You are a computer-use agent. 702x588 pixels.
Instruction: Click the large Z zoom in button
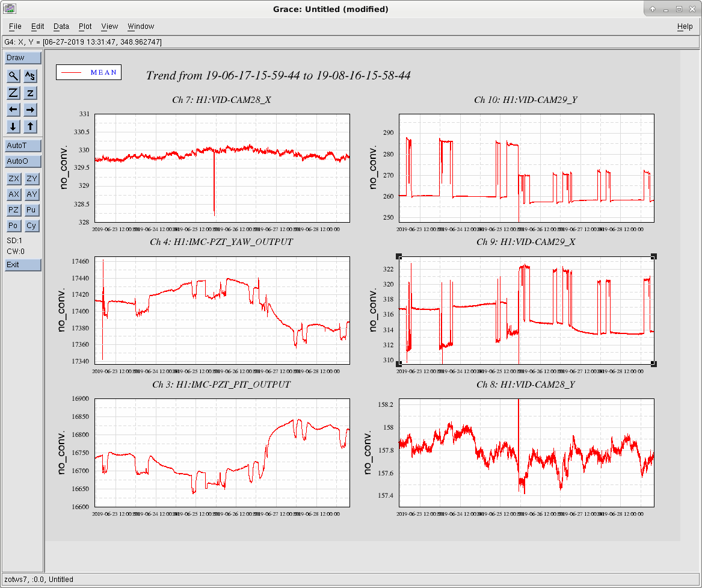[x=13, y=93]
